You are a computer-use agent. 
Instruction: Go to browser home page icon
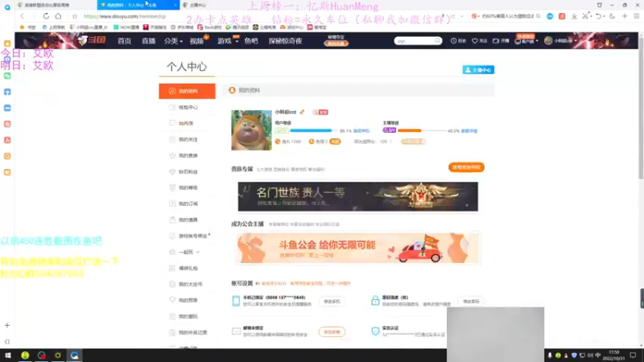58,16
